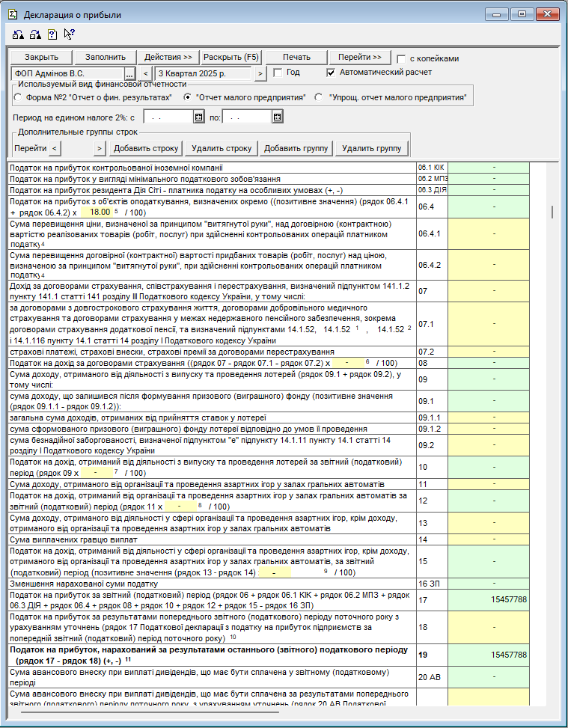Click the 'Добавить строку' button

(x=147, y=148)
